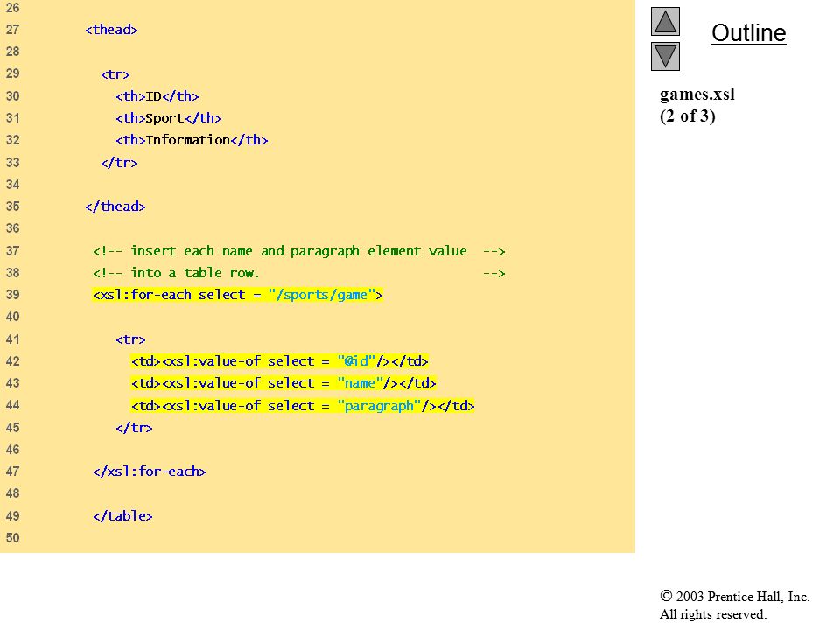840x630 pixels.
Task: Click the closing xsl:for-each tag
Action: 150,472
